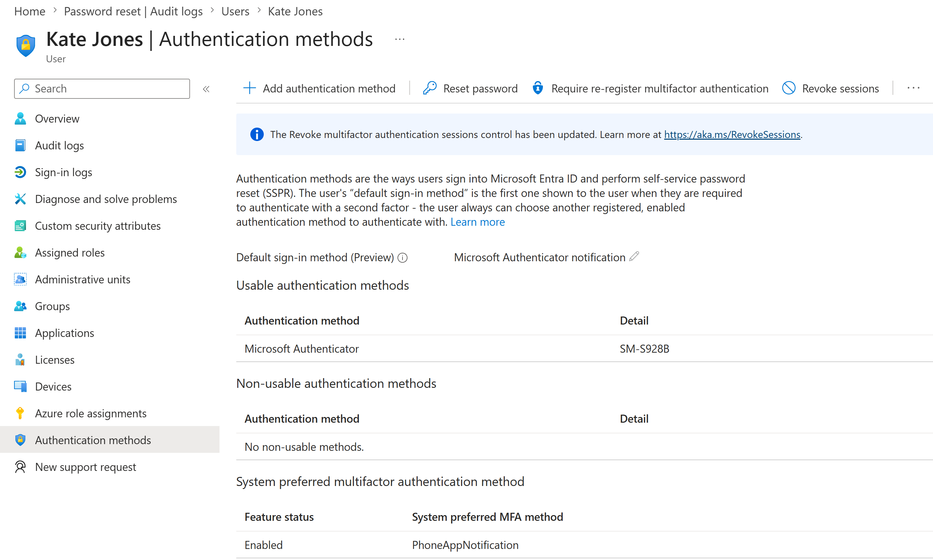
Task: Open the toolbar overflow ellipsis menu
Action: point(914,88)
